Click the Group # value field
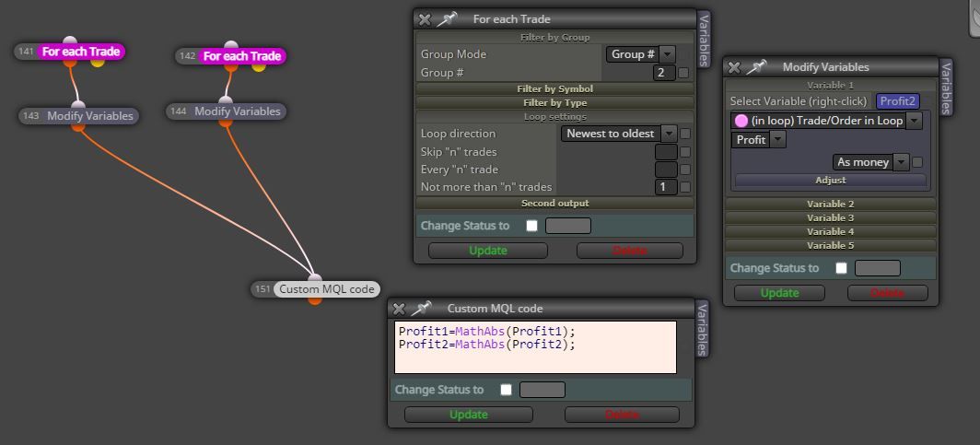This screenshot has height=445, width=980. pos(664,73)
